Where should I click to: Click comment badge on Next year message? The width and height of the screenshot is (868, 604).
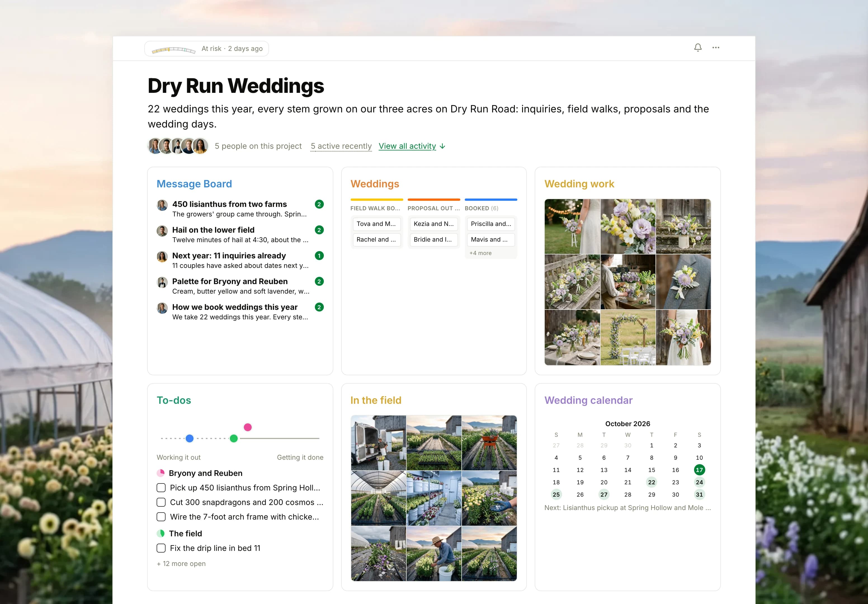(x=319, y=256)
